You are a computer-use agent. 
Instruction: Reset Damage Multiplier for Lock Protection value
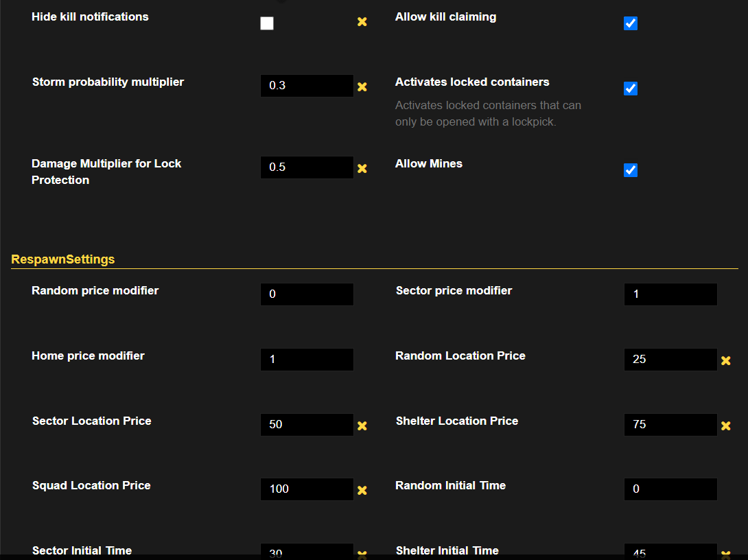pyautogui.click(x=362, y=168)
